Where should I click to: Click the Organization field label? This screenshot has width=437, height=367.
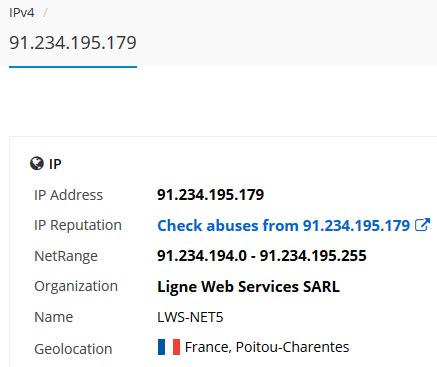click(x=76, y=286)
